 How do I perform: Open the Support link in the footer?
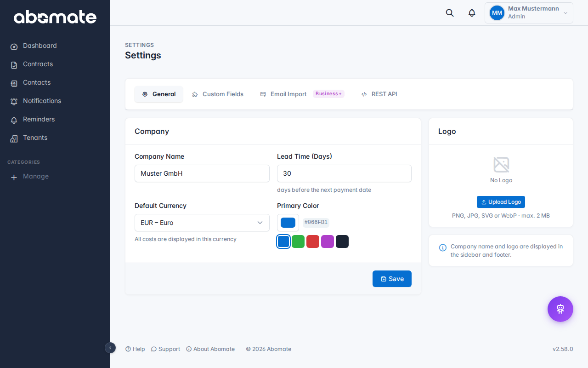[165, 349]
